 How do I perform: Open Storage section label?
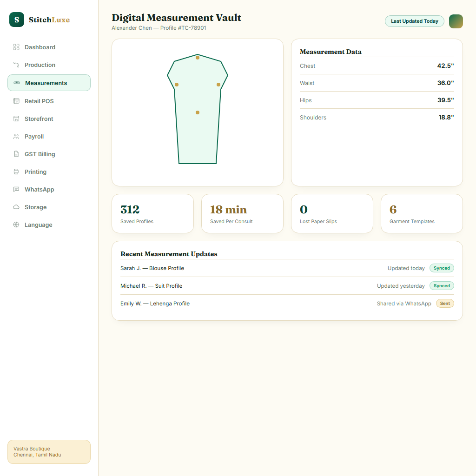point(35,207)
